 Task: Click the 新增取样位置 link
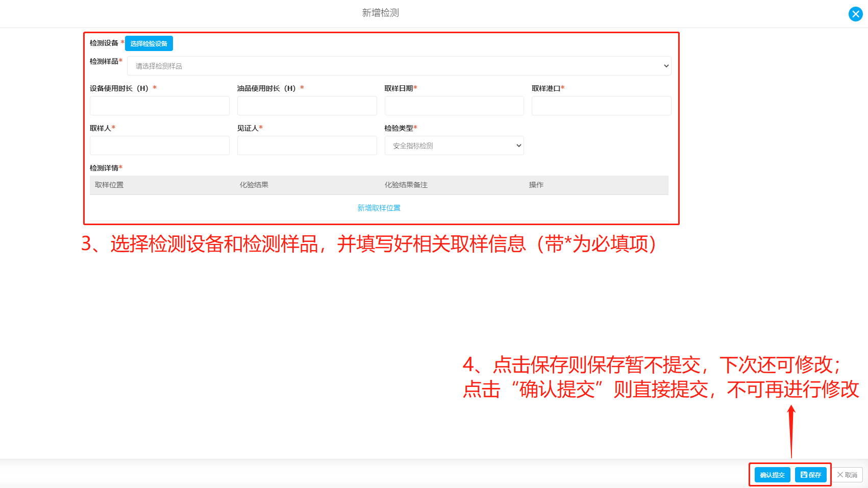[x=379, y=208]
